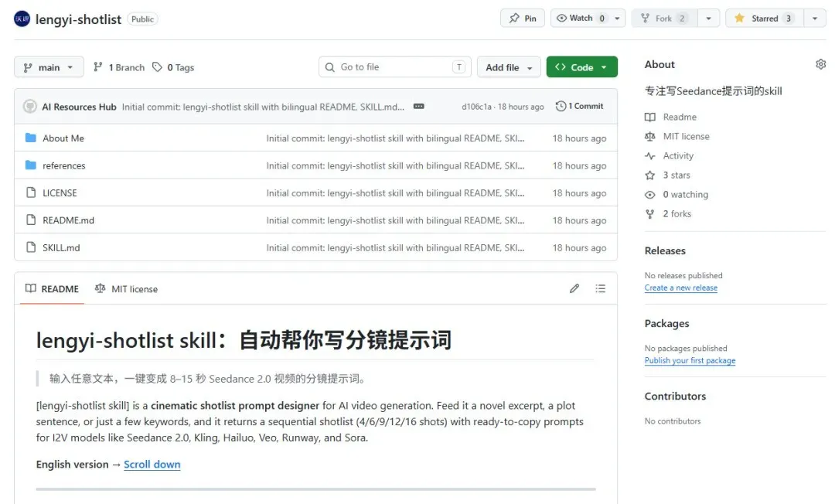The image size is (835, 504).
Task: View the 1 Commit history
Action: 579,106
